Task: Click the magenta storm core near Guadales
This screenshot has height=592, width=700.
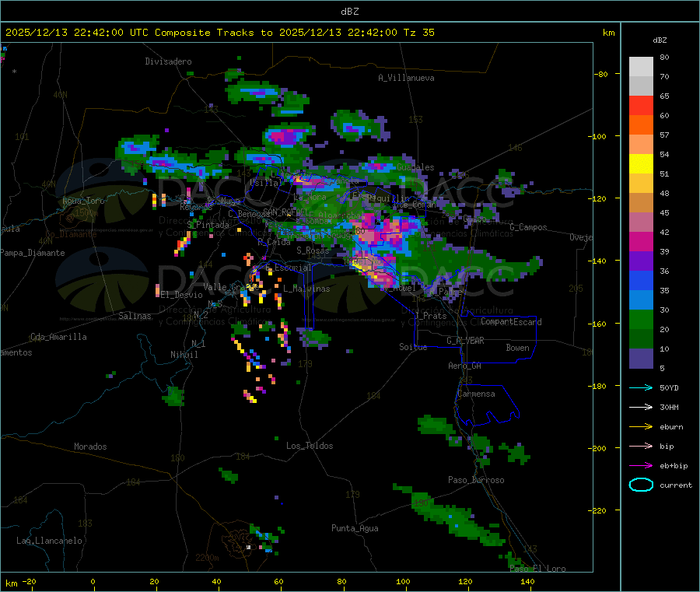Action: [x=379, y=167]
